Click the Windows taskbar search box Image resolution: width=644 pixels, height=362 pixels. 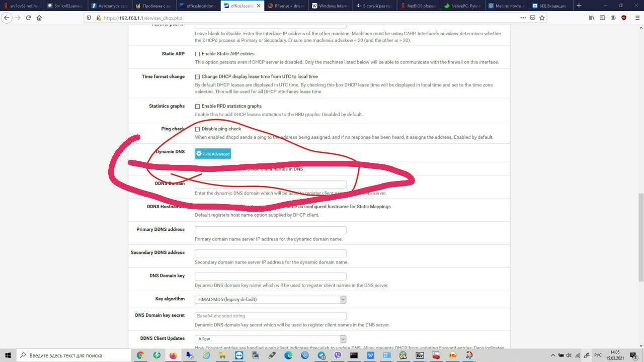(74, 355)
